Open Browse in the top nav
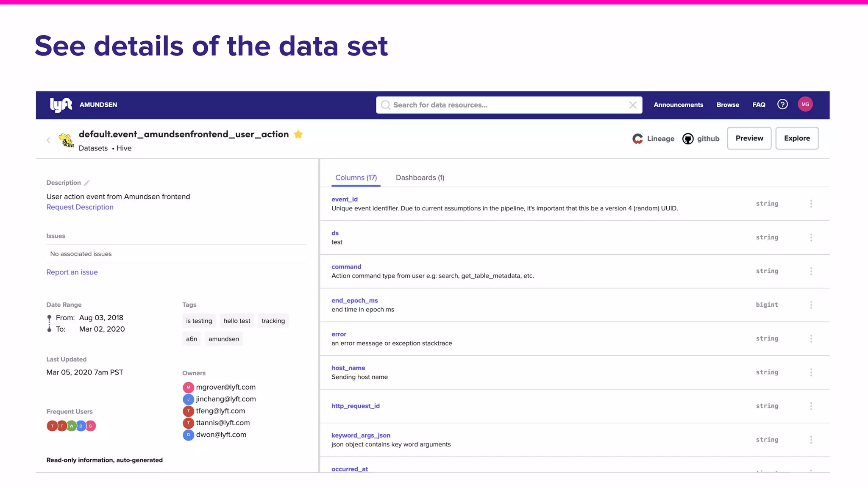The image size is (868, 488). pyautogui.click(x=728, y=105)
